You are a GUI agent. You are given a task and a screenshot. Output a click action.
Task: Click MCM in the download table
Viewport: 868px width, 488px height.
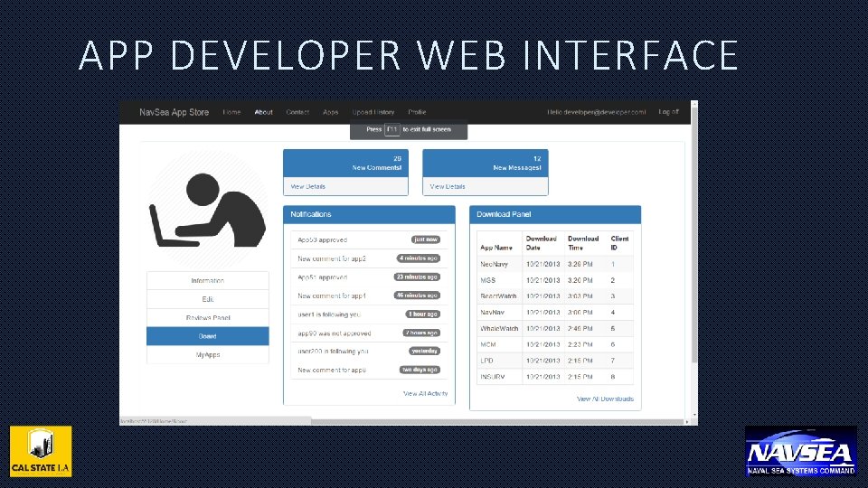487,344
